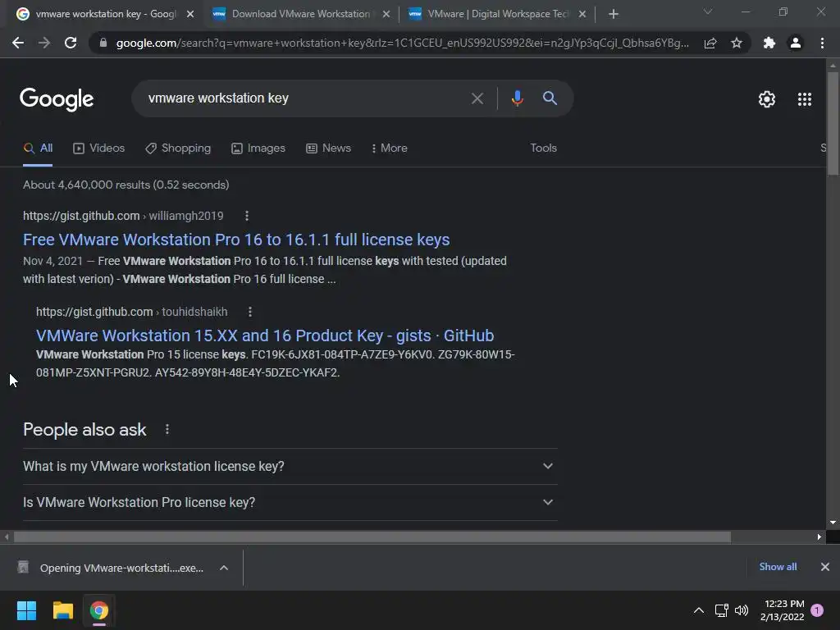Close the VMware Digital Workspace tab

coord(582,15)
